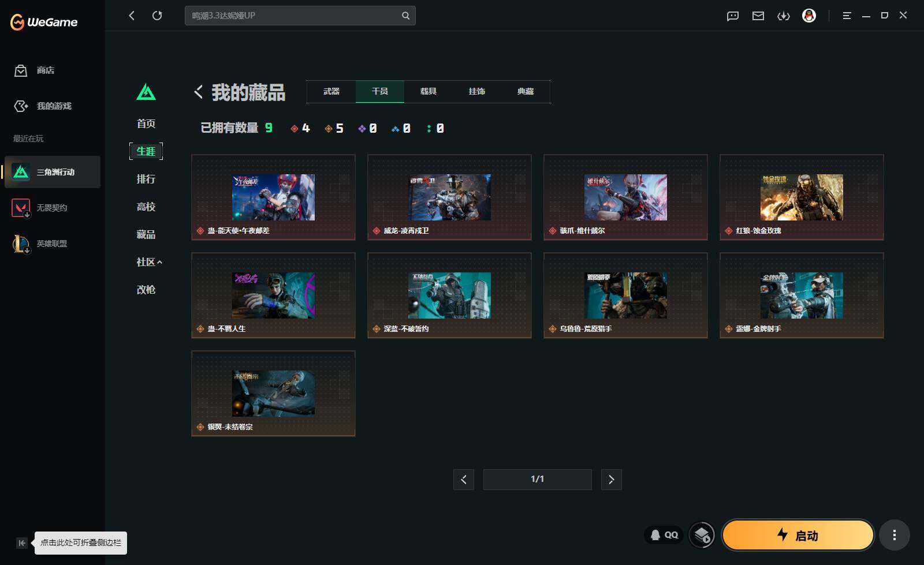Expand the 社区 submenu
924x565 pixels.
(149, 262)
